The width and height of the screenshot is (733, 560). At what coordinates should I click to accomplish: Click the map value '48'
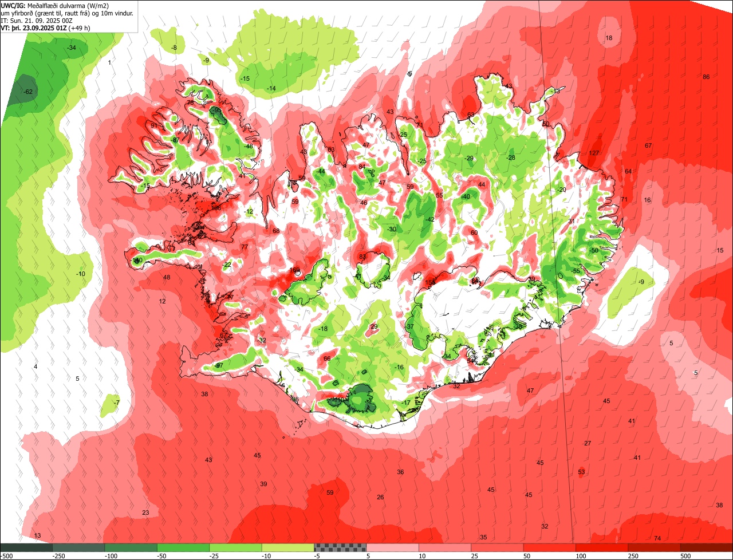pos(167,277)
